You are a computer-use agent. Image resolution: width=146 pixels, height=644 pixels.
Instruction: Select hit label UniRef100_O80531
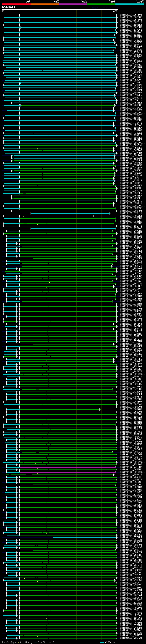[x=131, y=145]
